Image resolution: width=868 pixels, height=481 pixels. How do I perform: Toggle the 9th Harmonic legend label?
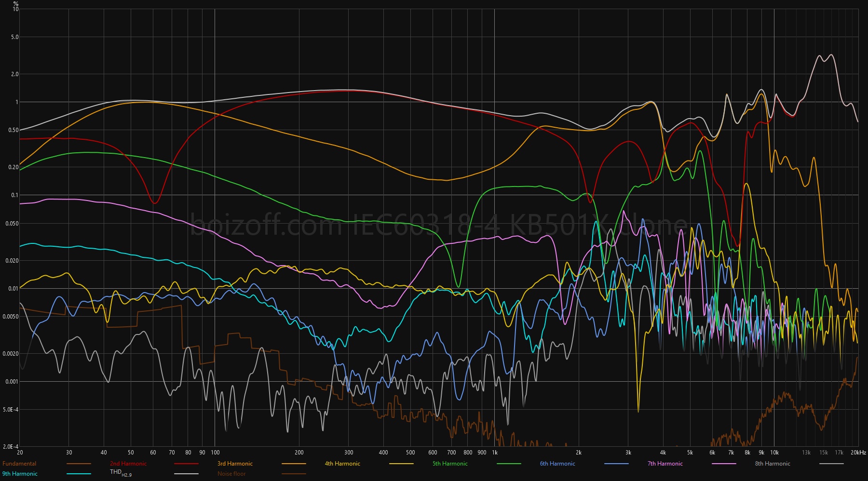20,474
